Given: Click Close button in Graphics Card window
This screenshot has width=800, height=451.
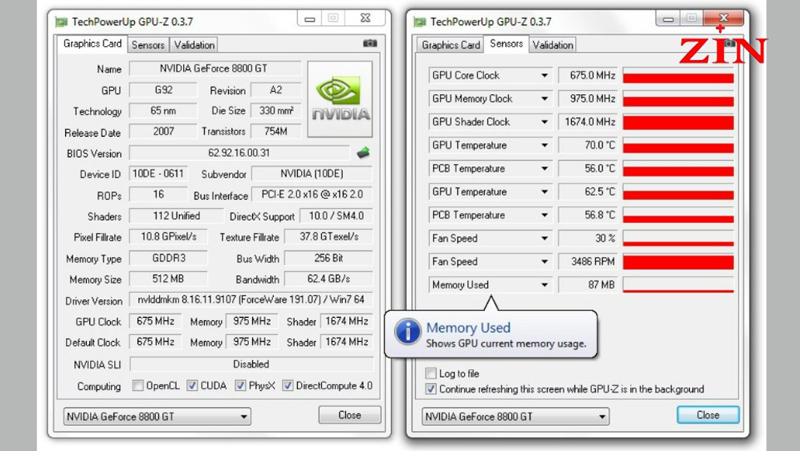Looking at the screenshot, I should coord(349,415).
